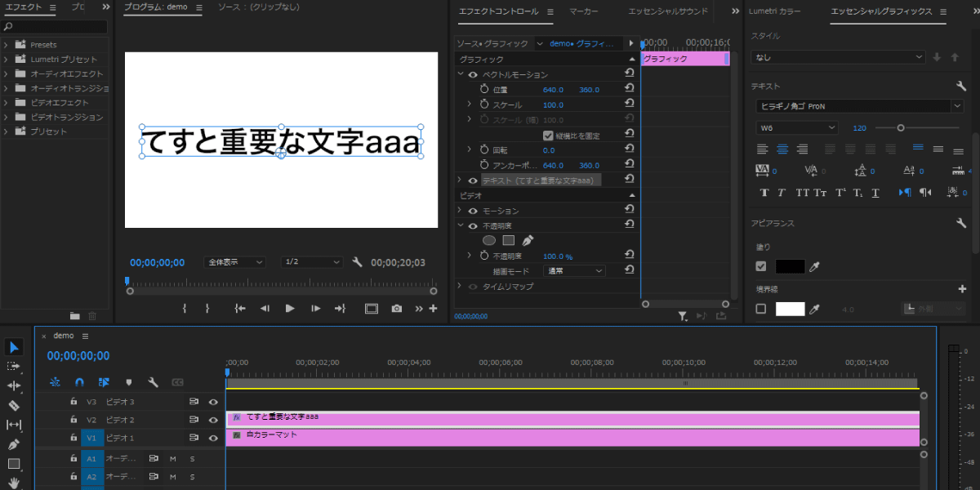980x490 pixels.
Task: Select the Slip tool
Action: click(14, 425)
